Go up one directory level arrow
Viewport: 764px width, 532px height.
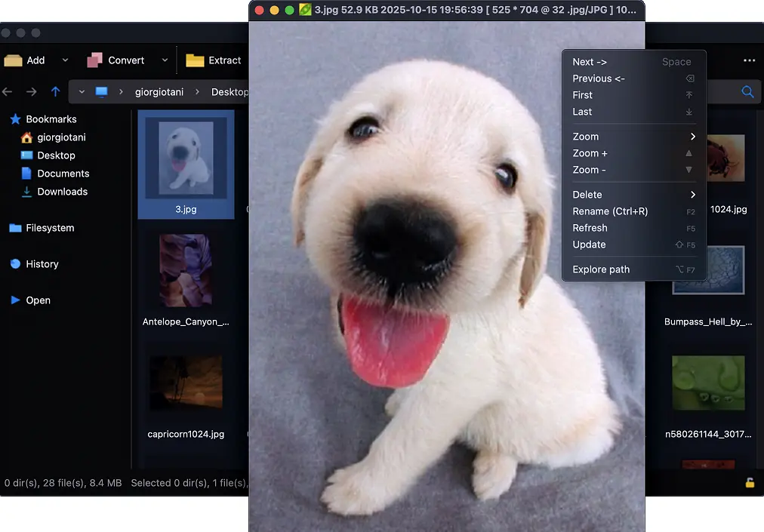(x=55, y=92)
